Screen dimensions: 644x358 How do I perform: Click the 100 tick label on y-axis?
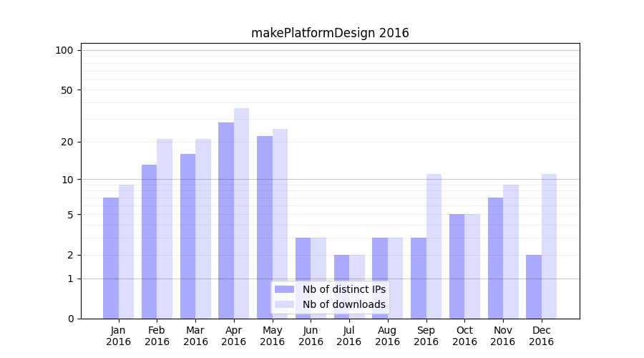(64, 50)
